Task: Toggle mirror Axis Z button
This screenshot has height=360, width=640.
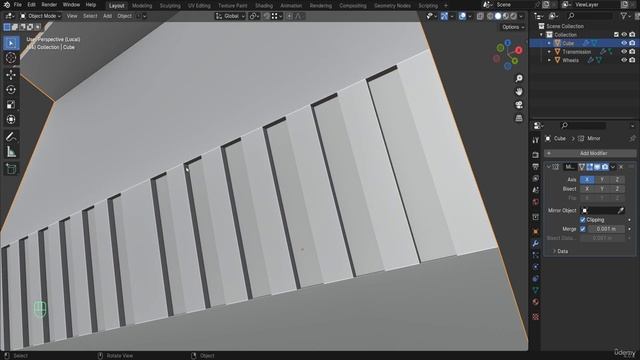Action: tap(617, 180)
